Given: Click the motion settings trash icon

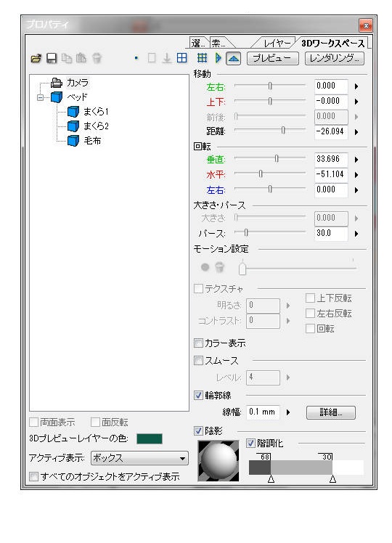Looking at the screenshot, I should click(x=219, y=267).
